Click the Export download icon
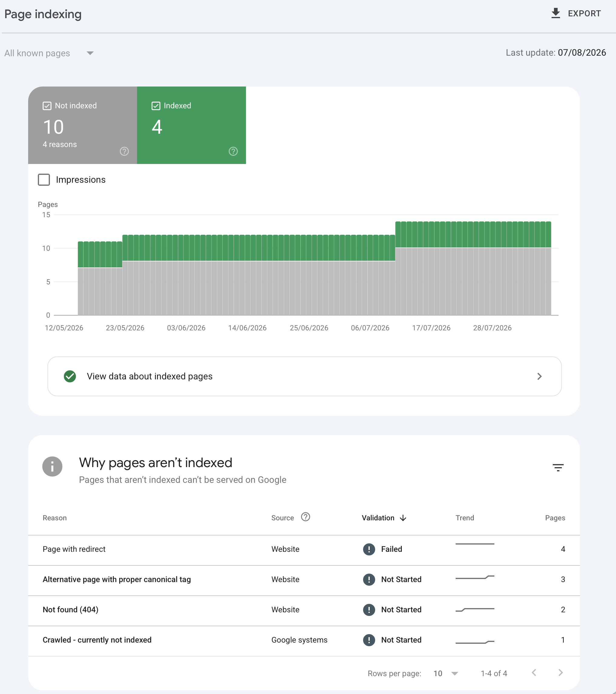The image size is (616, 694). click(555, 13)
